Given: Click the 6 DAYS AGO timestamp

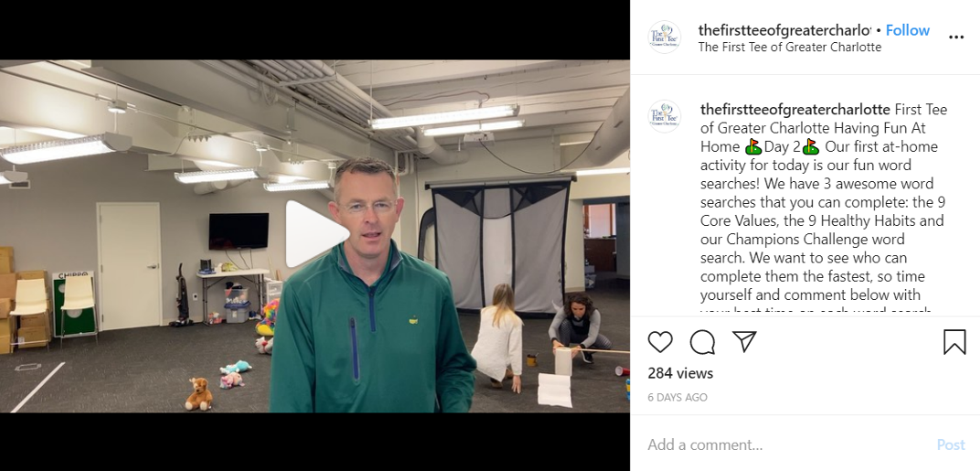Looking at the screenshot, I should 677,397.
